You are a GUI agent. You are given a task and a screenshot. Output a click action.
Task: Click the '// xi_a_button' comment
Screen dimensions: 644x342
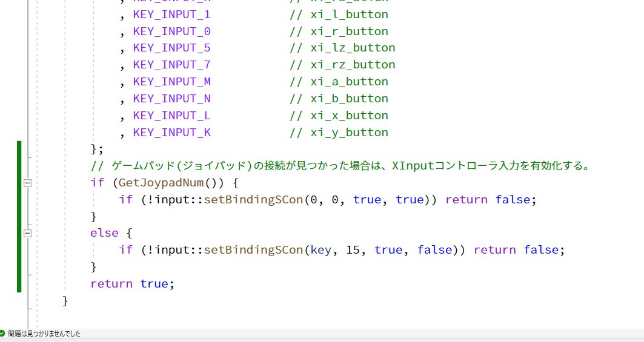coord(339,82)
